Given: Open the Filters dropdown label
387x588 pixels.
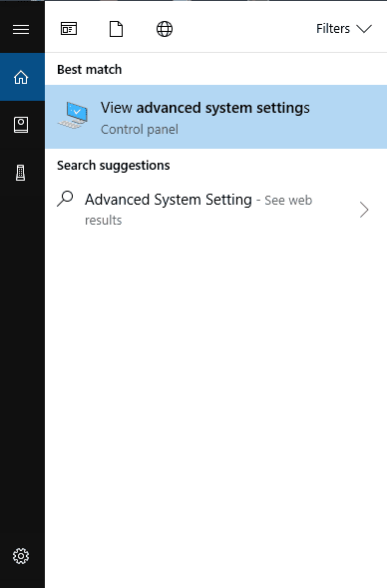Looking at the screenshot, I should [333, 29].
